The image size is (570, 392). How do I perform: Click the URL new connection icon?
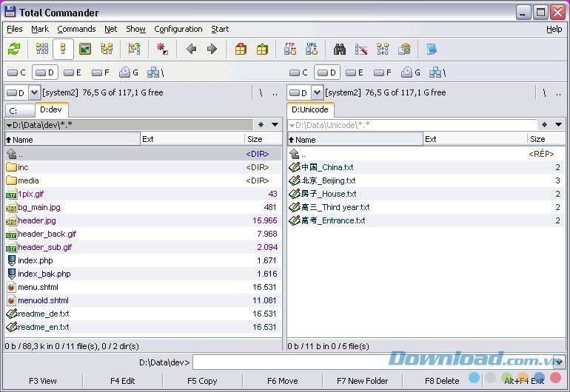(311, 50)
